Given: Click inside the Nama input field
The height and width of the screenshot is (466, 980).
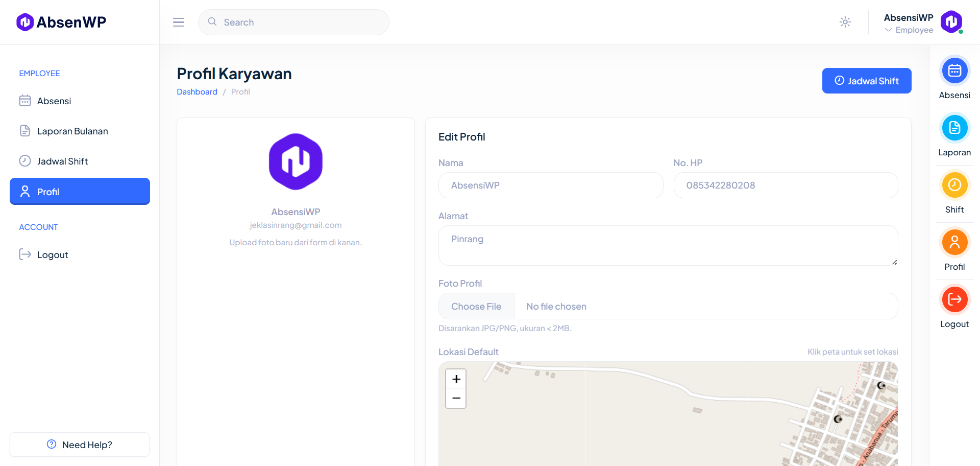Looking at the screenshot, I should [550, 185].
